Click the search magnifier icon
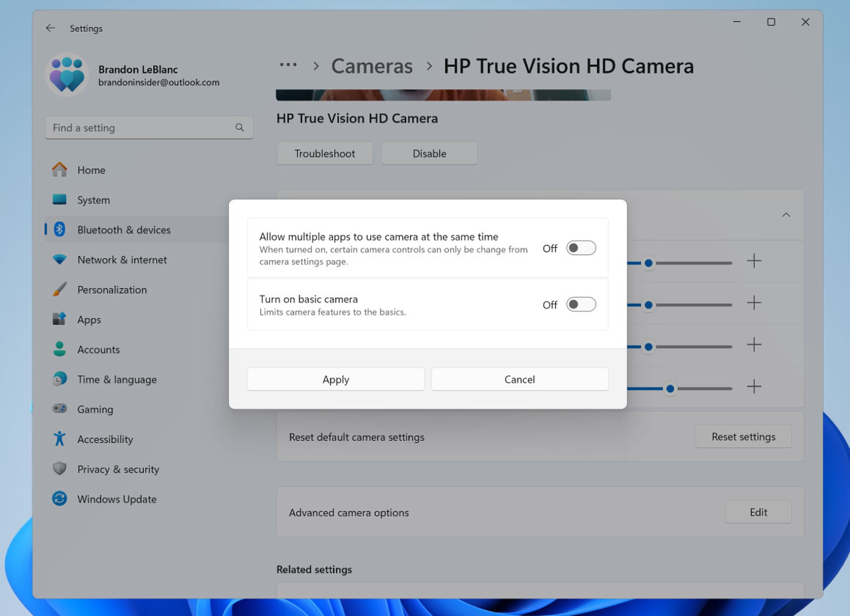 240,128
